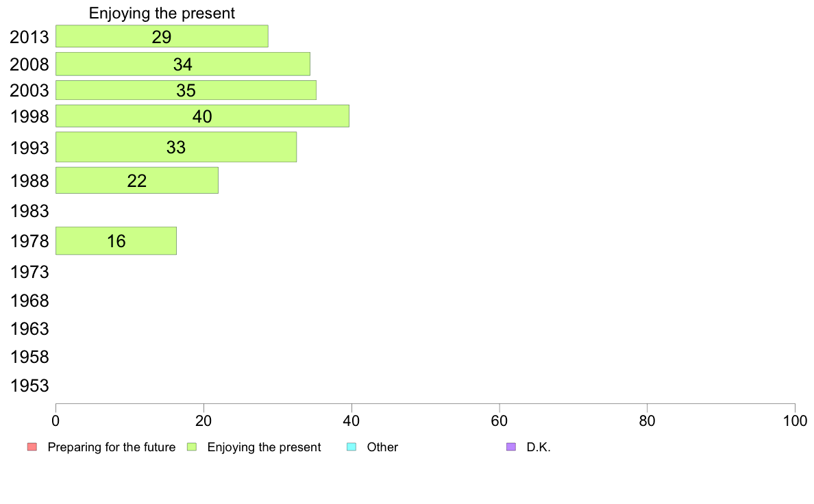Select the 2003 bar showing 35
Viewport: 814px width, 504px height.
[x=186, y=90]
